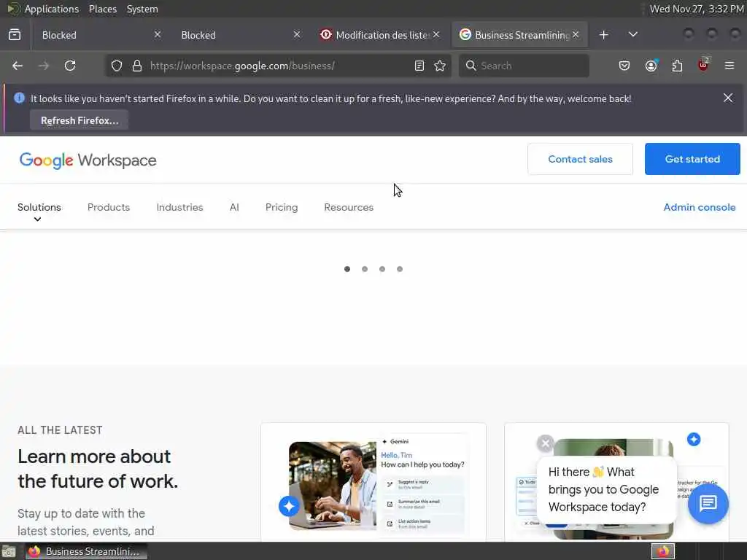Open the Industries navigation item
747x560 pixels.
coord(179,207)
